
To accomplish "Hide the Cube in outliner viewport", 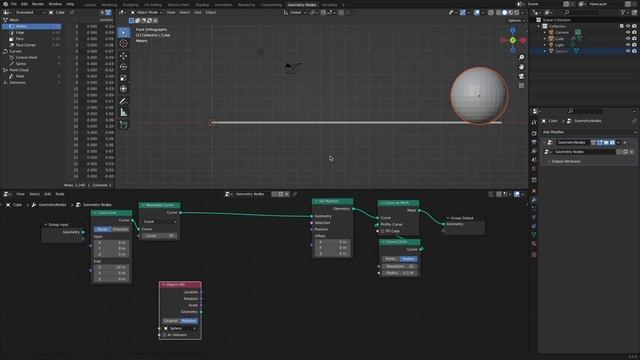I will (628, 39).
